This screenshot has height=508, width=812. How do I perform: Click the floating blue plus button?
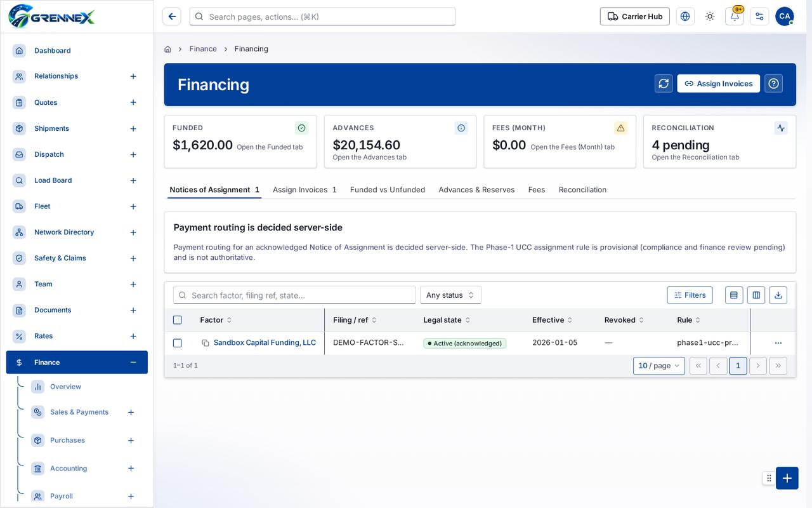coord(787,478)
